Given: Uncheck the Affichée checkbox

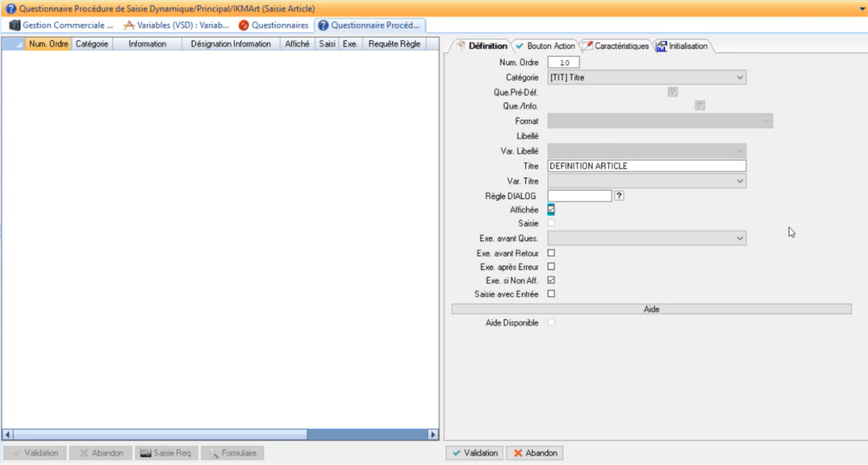Looking at the screenshot, I should (x=551, y=210).
